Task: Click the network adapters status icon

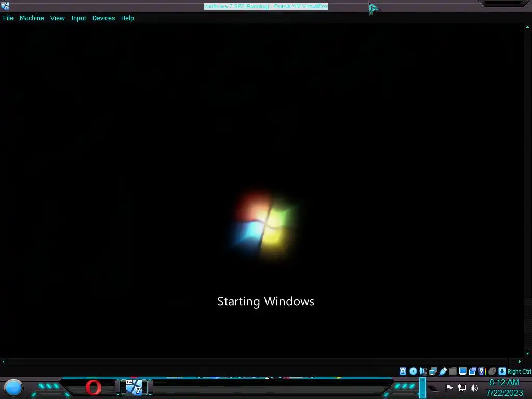Action: pos(433,371)
